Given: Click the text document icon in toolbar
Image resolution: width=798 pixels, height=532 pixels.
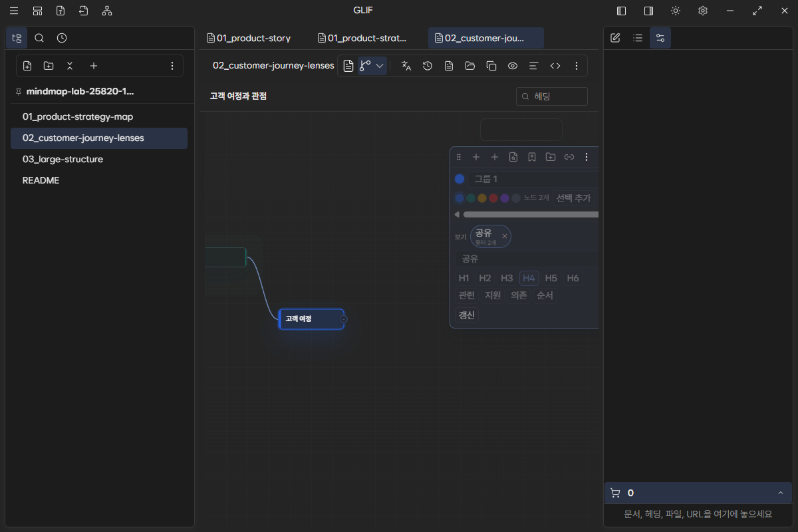Looking at the screenshot, I should click(449, 66).
